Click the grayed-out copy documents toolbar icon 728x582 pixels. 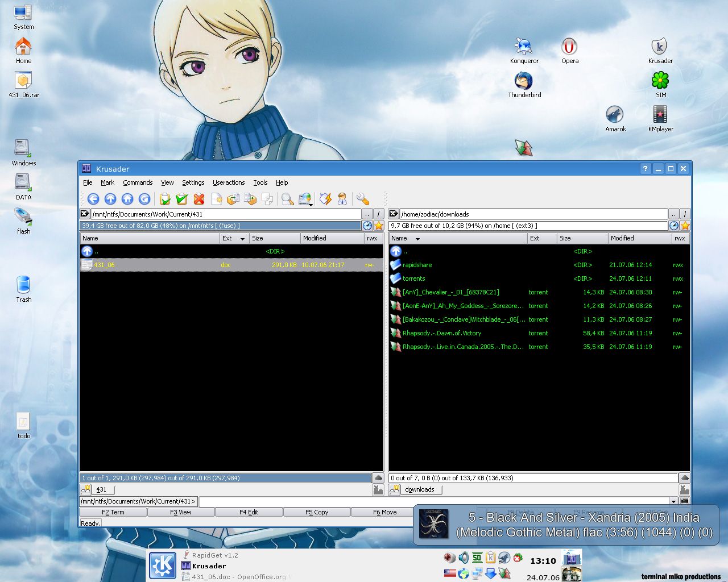[267, 198]
